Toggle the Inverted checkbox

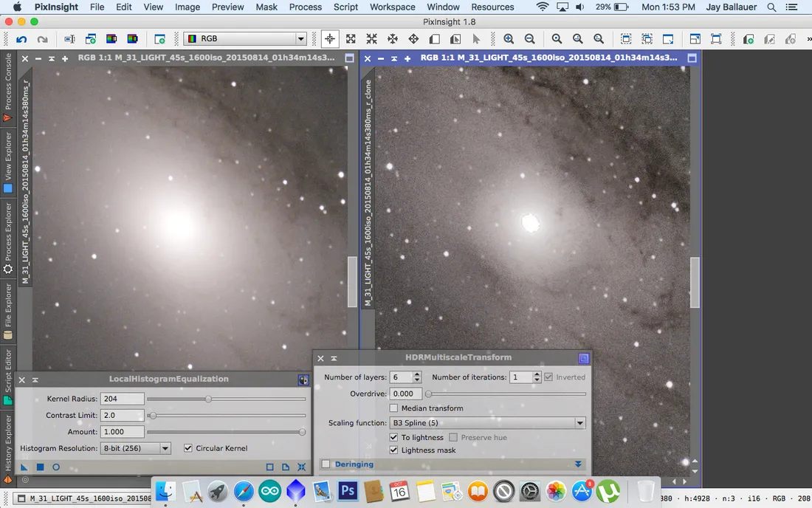(x=548, y=377)
